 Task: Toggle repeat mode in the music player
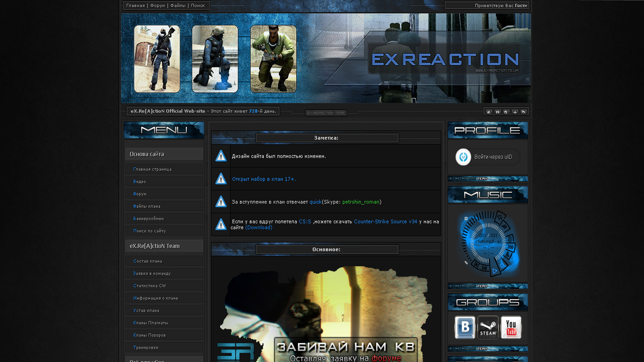click(510, 239)
